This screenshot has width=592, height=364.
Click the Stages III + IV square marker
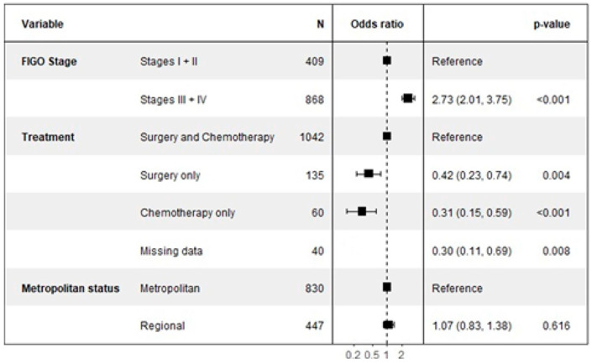[x=408, y=98]
